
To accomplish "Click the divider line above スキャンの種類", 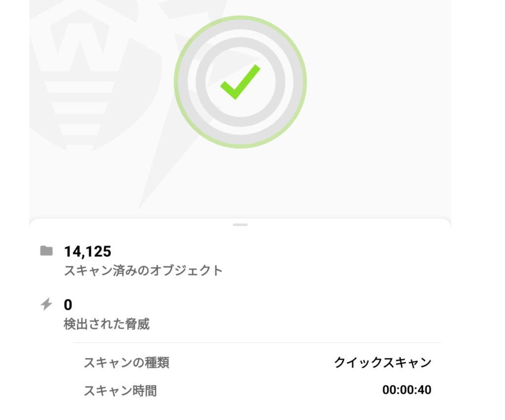I will click(256, 343).
